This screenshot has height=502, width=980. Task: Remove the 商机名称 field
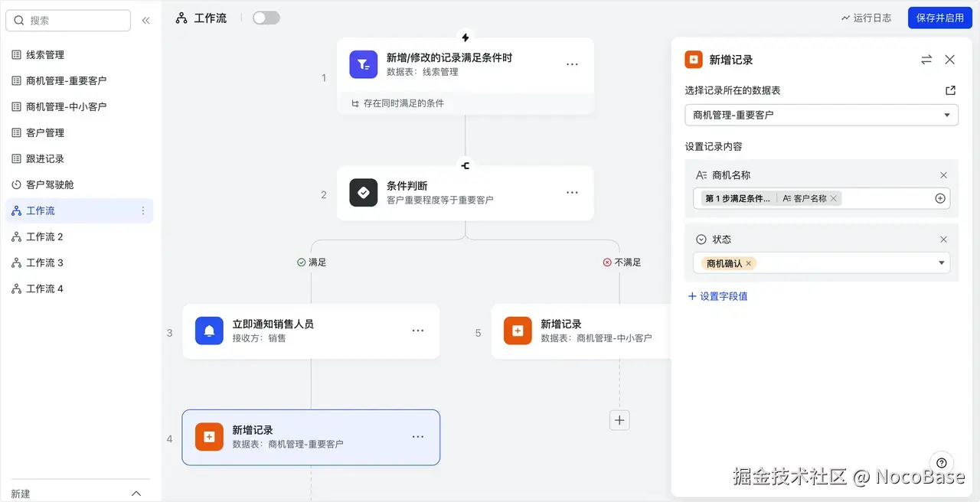coord(943,175)
